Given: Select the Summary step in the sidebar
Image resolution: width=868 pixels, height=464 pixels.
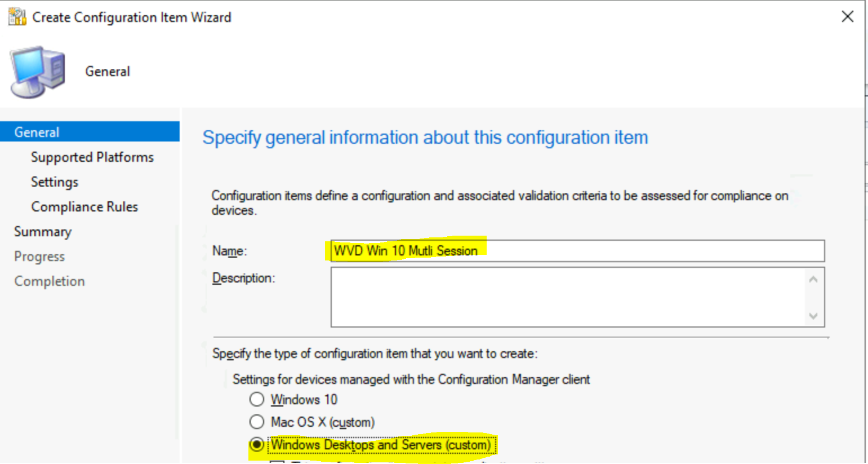Looking at the screenshot, I should (x=43, y=231).
